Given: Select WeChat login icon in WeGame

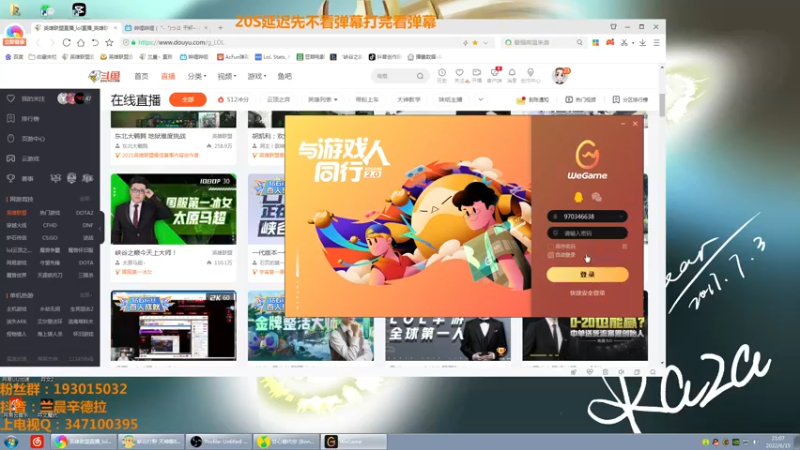Looking at the screenshot, I should (596, 197).
